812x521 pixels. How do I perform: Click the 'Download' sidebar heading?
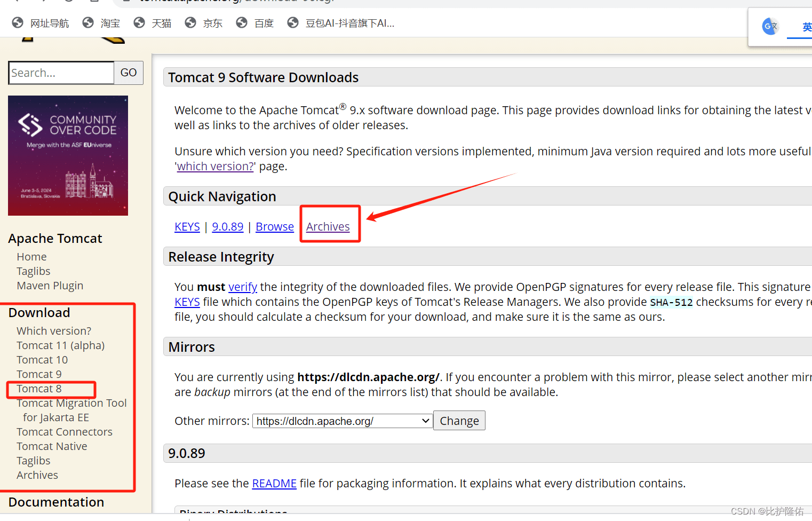tap(39, 312)
